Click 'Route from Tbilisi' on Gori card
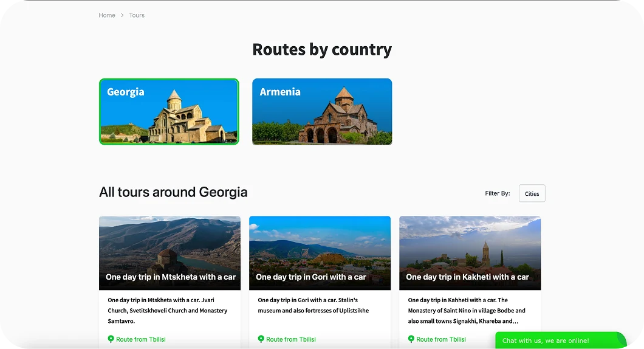The image size is (644, 349). [x=290, y=339]
